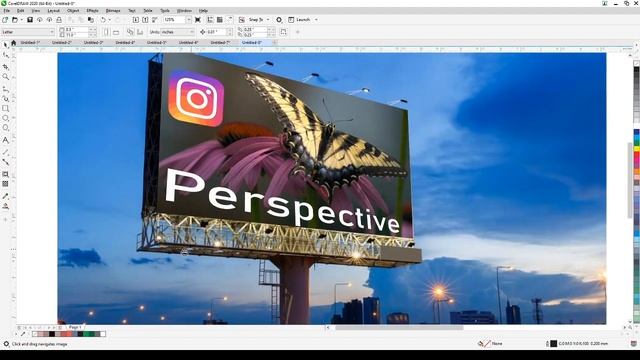This screenshot has height=360, width=640.
Task: Open the Bitmaps menu
Action: pos(113,11)
